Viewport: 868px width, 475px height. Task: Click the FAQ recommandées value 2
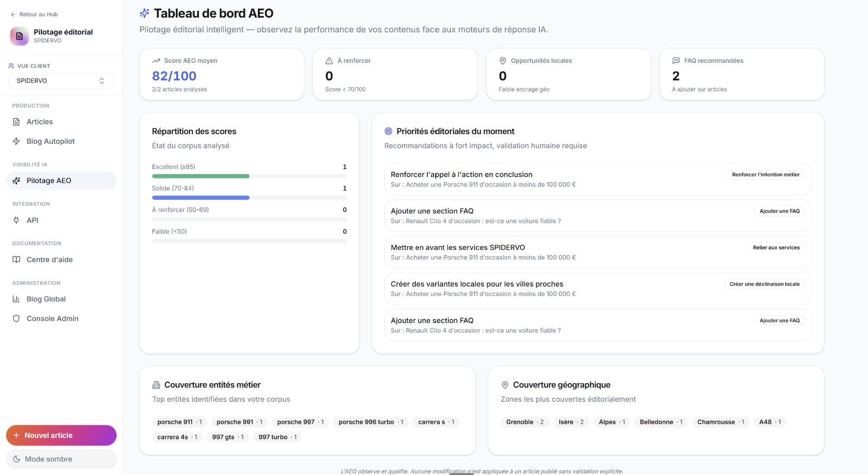[676, 76]
